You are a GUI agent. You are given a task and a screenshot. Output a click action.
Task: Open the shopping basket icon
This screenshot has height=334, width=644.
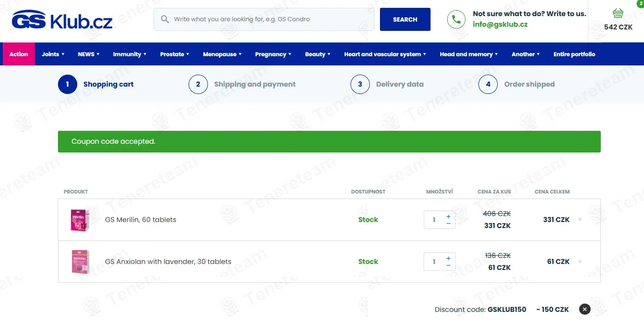(x=618, y=13)
